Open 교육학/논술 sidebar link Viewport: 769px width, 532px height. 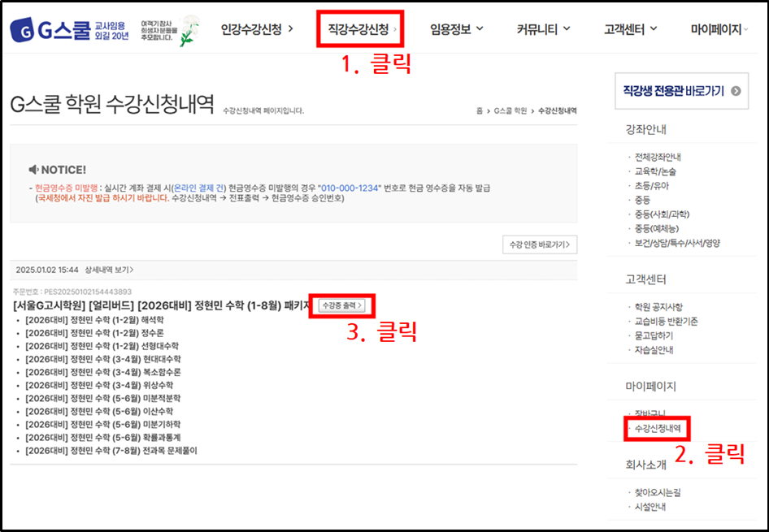(656, 171)
